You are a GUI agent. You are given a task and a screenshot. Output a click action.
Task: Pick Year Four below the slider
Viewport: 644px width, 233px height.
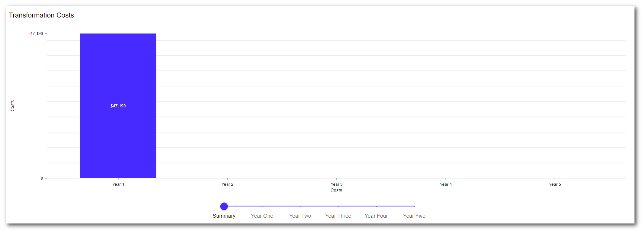376,216
